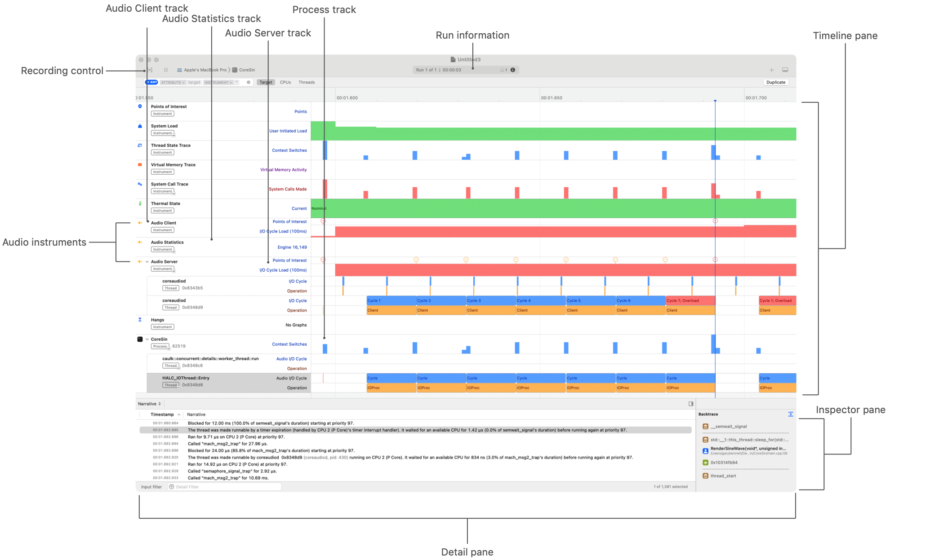Pause the recording with the pause button

point(166,70)
